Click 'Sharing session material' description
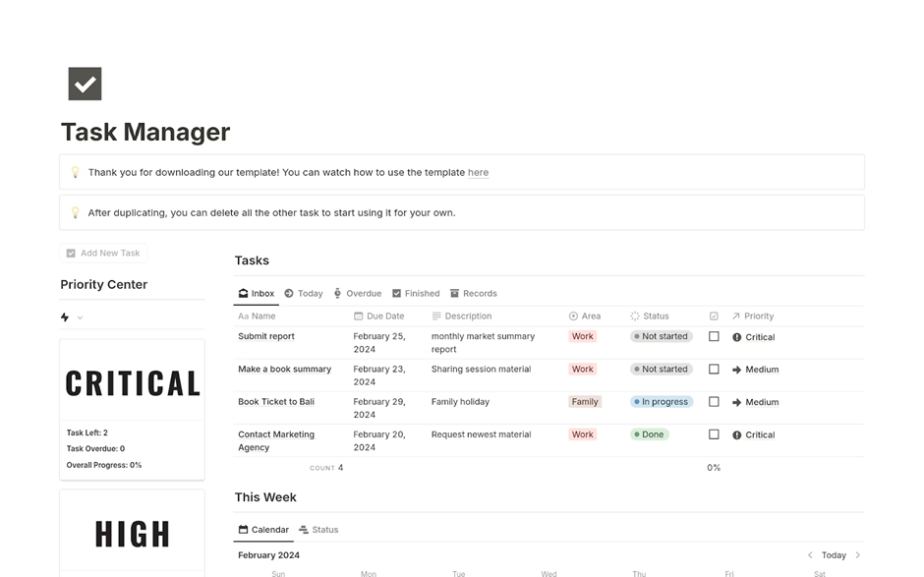This screenshot has height=577, width=924. [x=481, y=369]
